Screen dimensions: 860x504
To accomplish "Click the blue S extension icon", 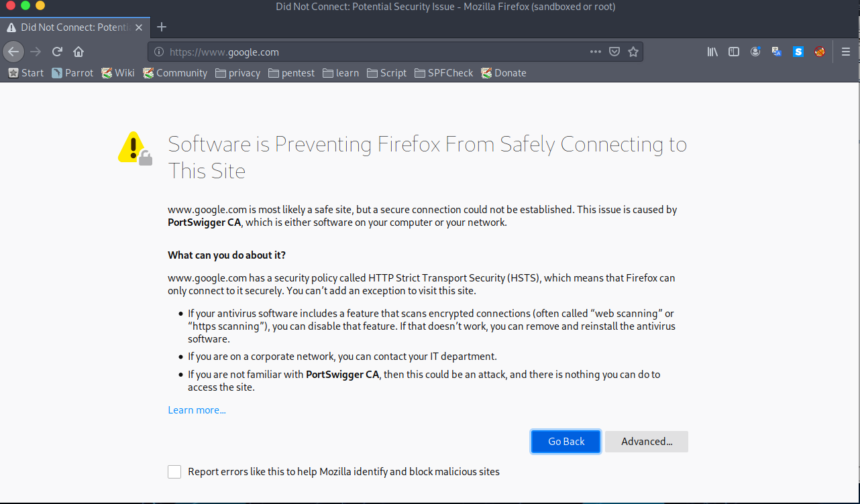I will coord(798,52).
